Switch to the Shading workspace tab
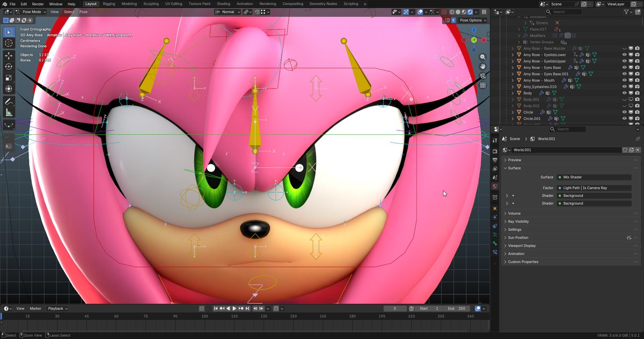 pyautogui.click(x=223, y=4)
